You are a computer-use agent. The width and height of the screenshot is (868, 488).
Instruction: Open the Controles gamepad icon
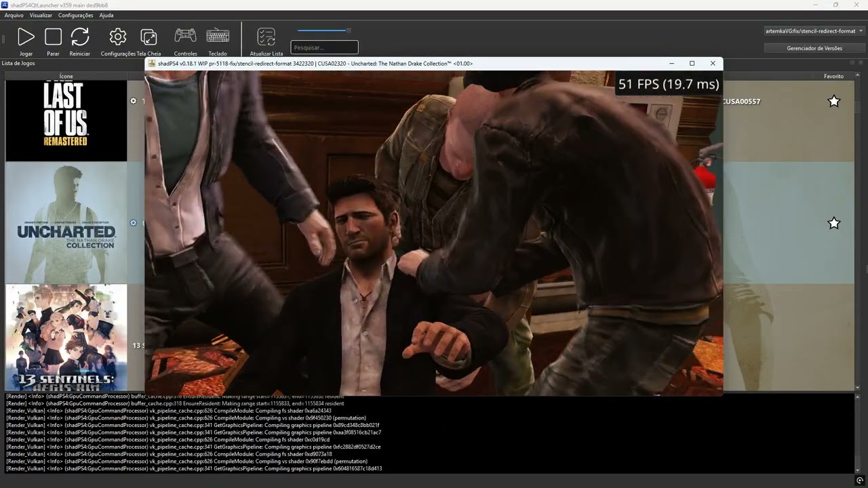(x=185, y=36)
